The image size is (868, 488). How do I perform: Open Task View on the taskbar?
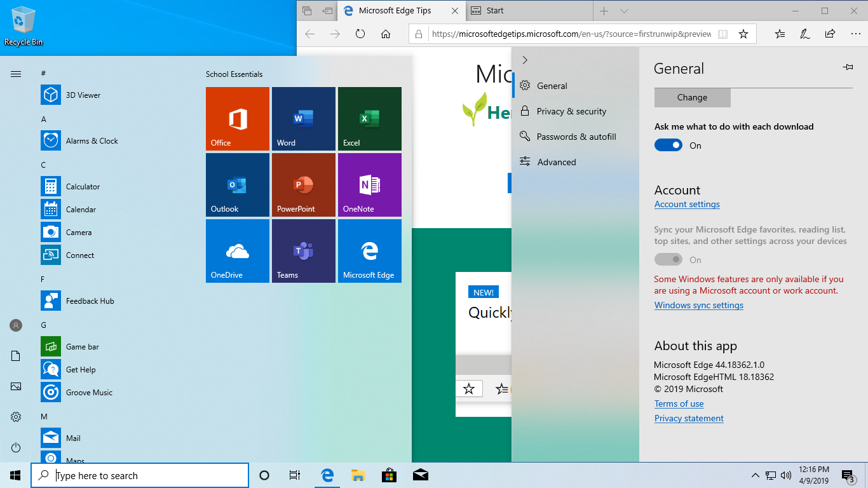(295, 475)
